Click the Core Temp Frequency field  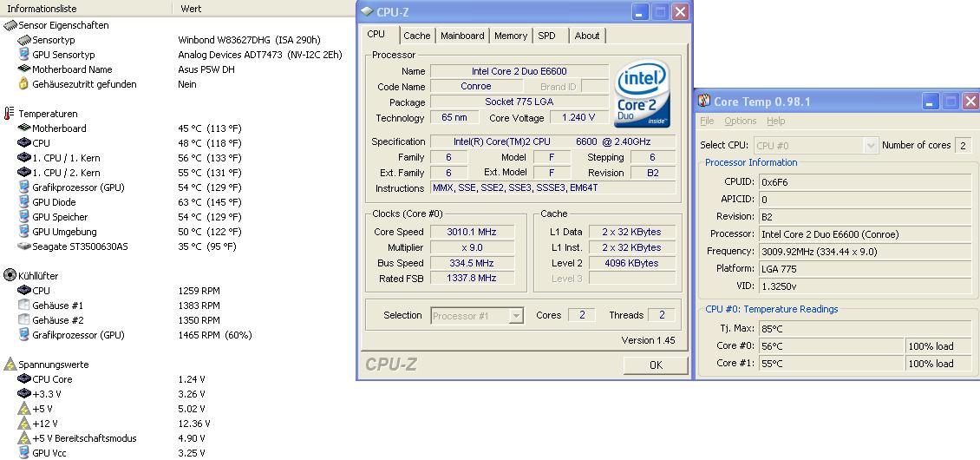pos(866,252)
